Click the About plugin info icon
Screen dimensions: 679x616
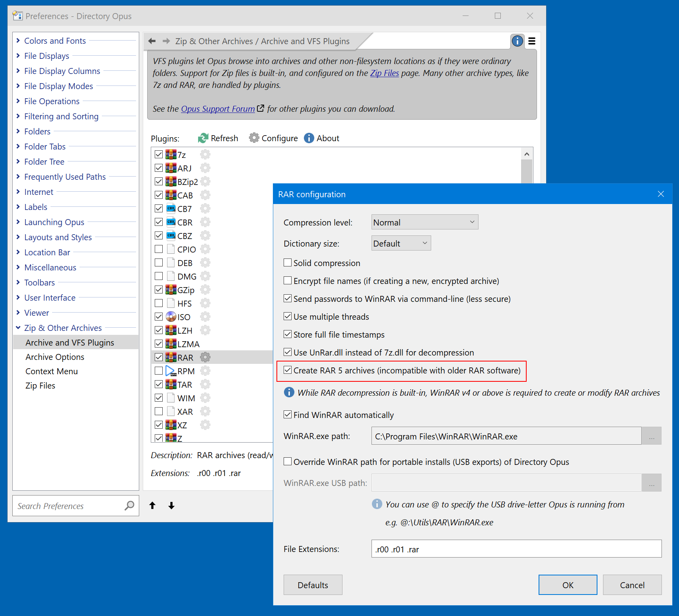click(309, 138)
